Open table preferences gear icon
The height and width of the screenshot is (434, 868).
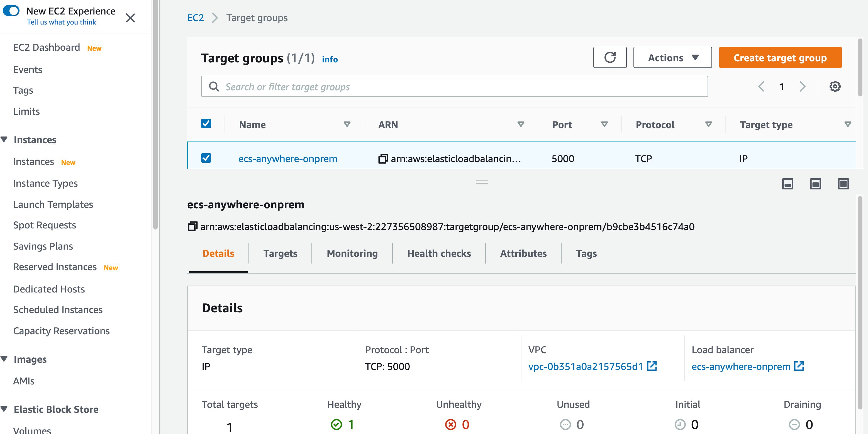pos(835,86)
